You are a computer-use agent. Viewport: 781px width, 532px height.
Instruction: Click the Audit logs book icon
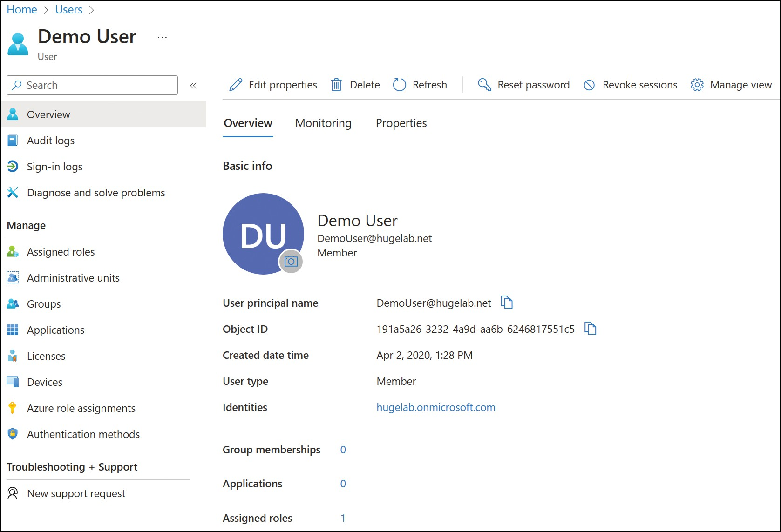pyautogui.click(x=13, y=141)
